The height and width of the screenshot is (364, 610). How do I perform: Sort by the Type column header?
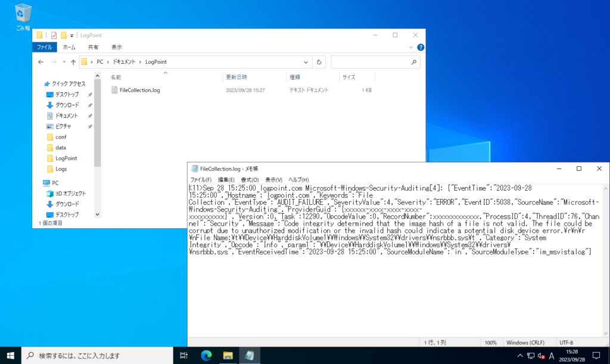(294, 77)
